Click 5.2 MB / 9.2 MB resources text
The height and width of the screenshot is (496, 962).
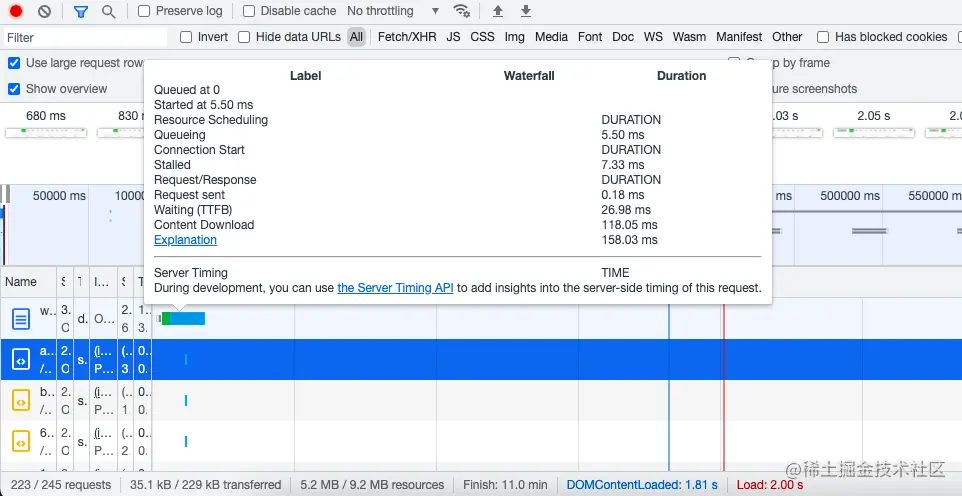tap(372, 485)
